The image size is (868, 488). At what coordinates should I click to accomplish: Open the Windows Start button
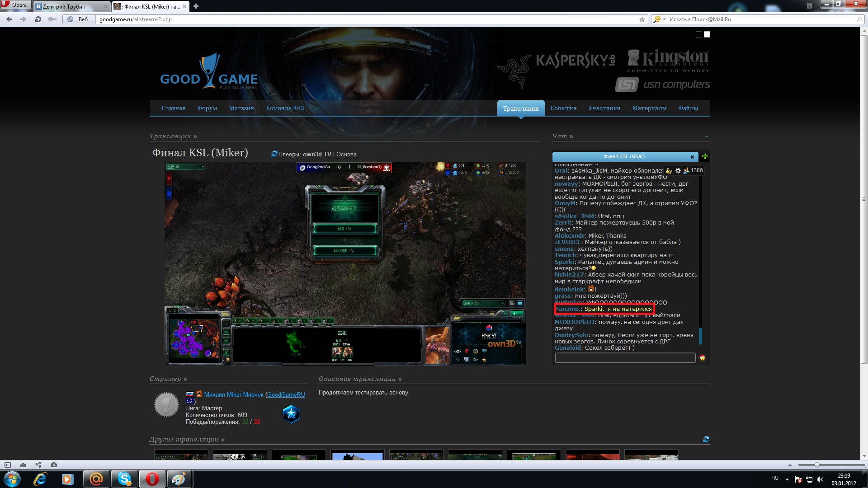(12, 479)
